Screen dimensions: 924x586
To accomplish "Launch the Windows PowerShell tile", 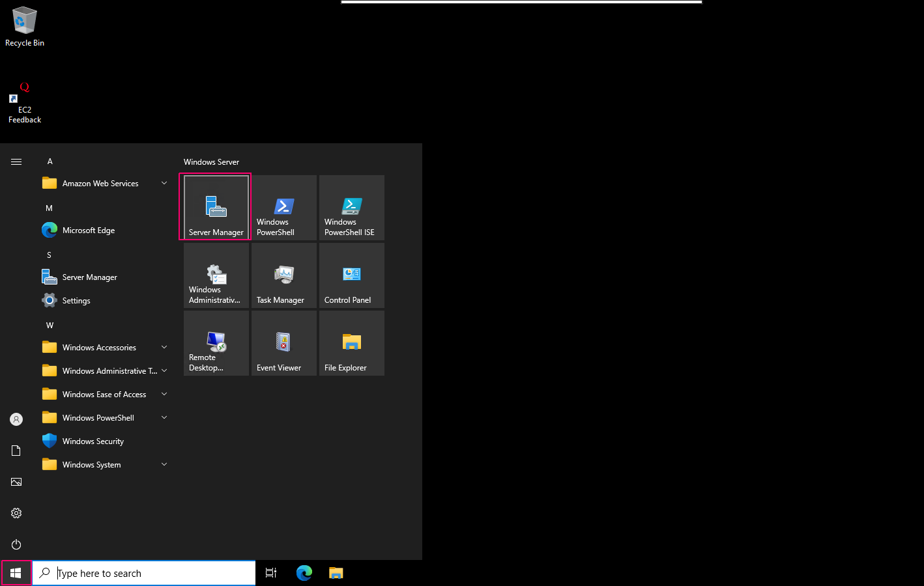I will click(284, 208).
